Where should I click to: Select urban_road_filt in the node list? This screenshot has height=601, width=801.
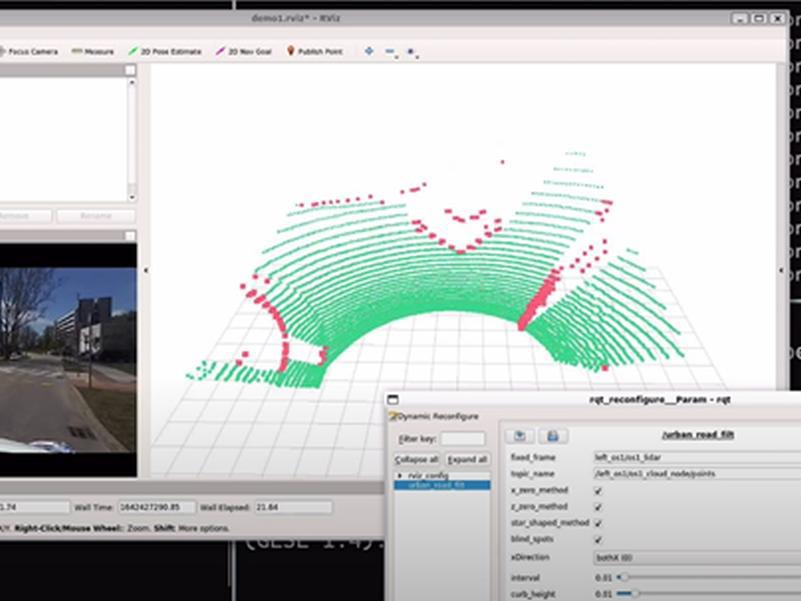click(442, 485)
